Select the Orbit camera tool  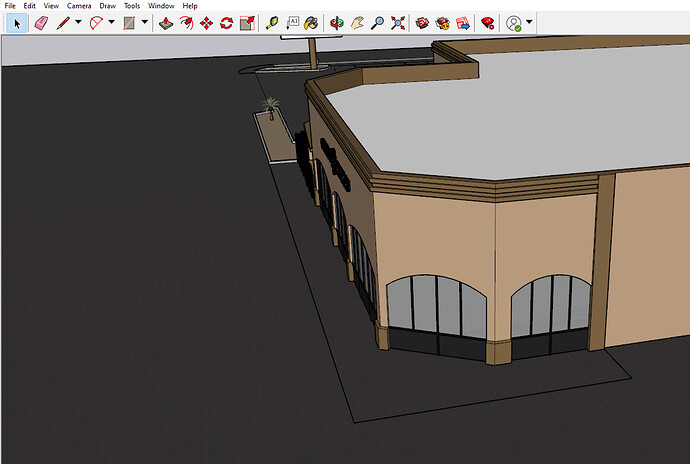tap(337, 23)
